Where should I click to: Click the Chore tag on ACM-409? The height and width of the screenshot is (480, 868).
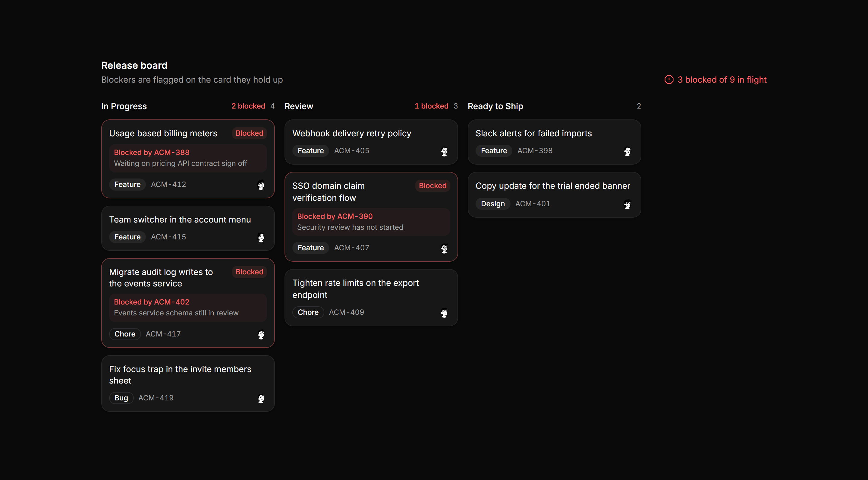(x=308, y=312)
